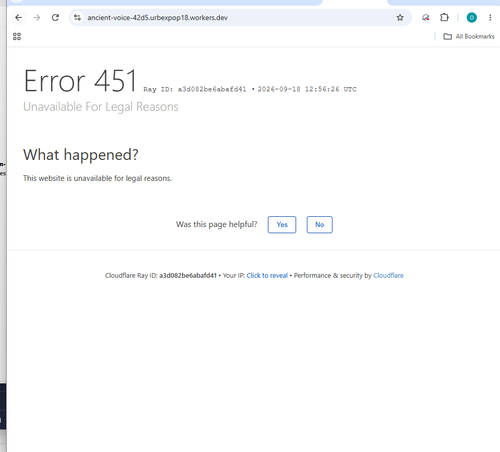Open the apps grid icon in bookmarks bar

click(x=17, y=36)
